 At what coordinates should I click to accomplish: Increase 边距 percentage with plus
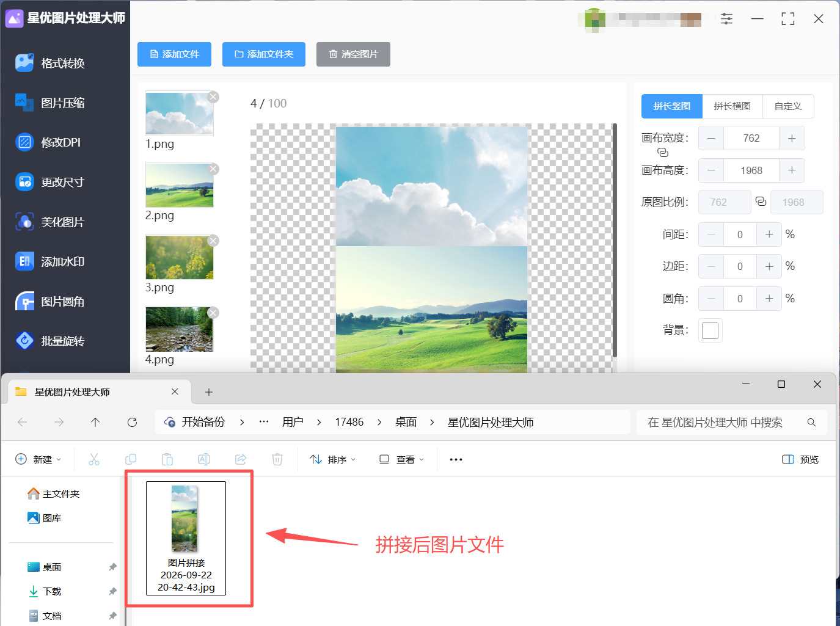[769, 266]
